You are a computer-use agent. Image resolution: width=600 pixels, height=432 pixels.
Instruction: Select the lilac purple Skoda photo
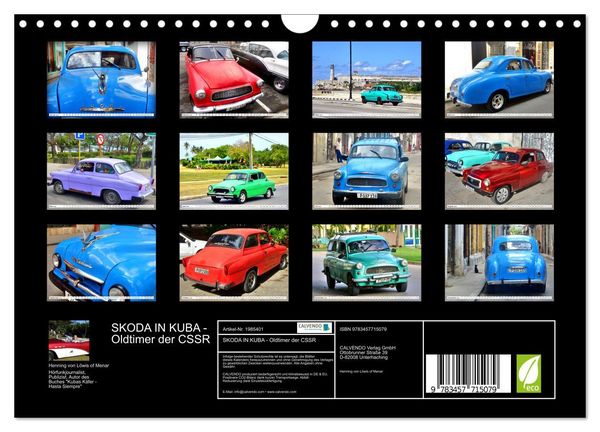click(x=101, y=171)
